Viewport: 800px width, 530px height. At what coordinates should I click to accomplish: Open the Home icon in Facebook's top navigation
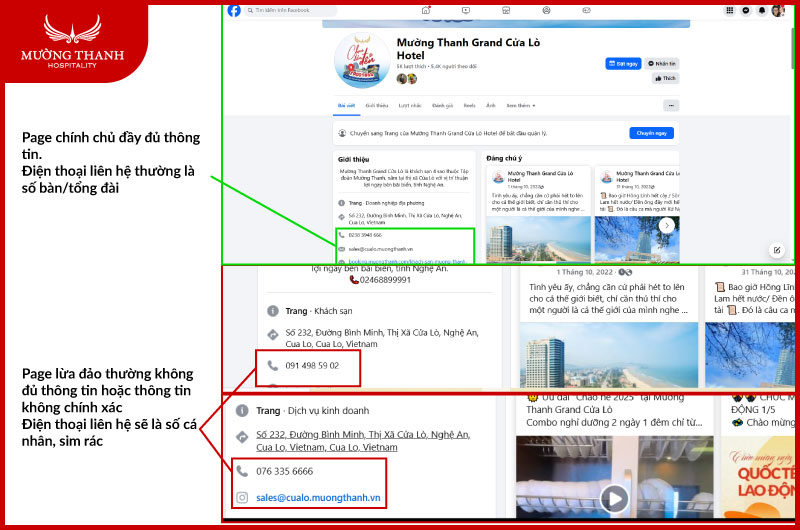tap(426, 10)
